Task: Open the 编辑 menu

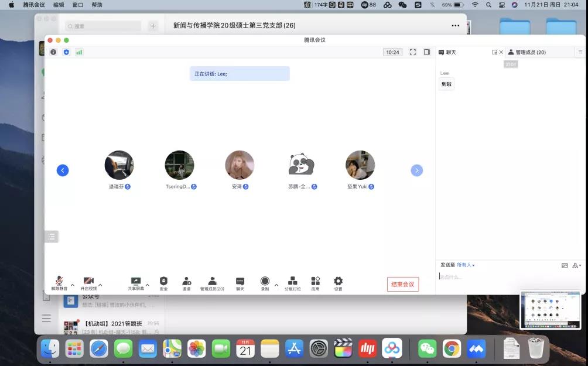Action: click(59, 5)
